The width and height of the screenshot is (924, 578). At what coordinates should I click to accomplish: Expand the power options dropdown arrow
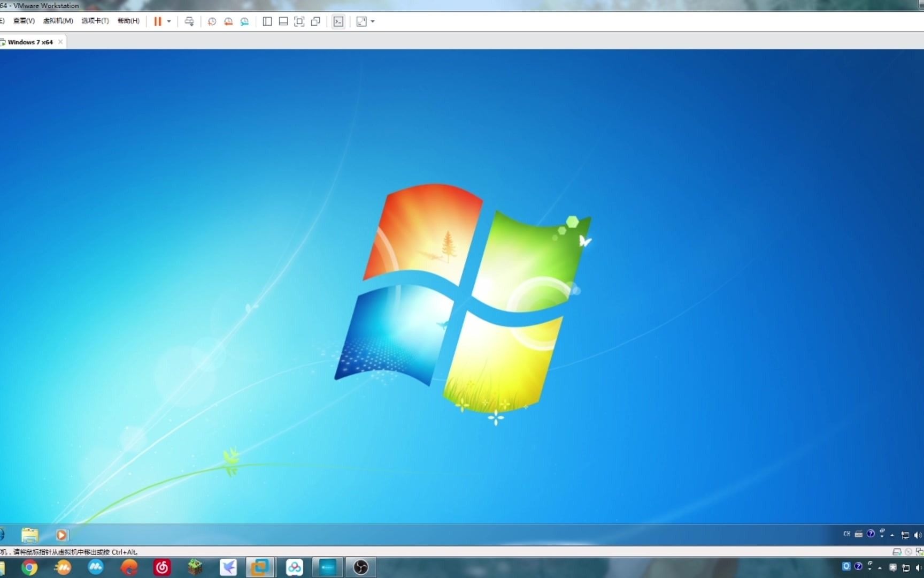tap(169, 21)
